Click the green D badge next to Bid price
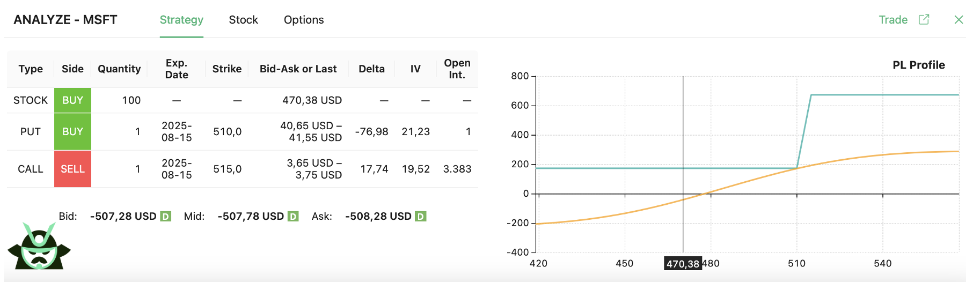This screenshot has height=282, width=980. pyautogui.click(x=166, y=217)
